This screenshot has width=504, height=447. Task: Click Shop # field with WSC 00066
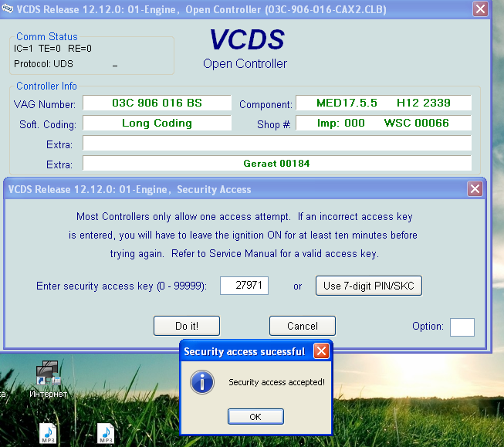pyautogui.click(x=384, y=123)
